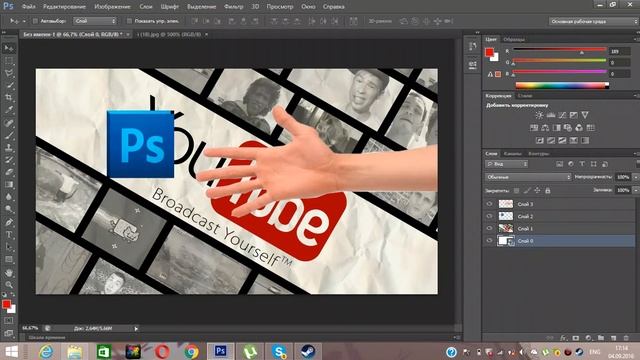
Task: Toggle the Автовыбор checkbox
Action: [35, 21]
